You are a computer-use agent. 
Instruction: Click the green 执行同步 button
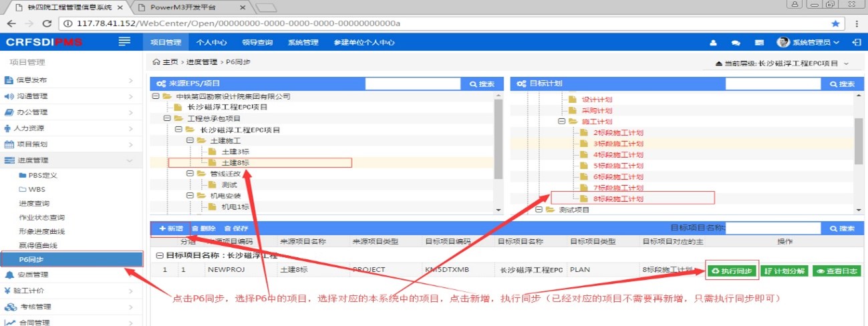pyautogui.click(x=732, y=271)
